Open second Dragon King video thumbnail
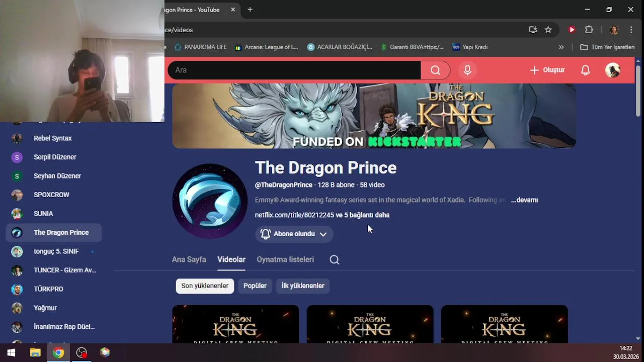This screenshot has width=644, height=362. [370, 324]
